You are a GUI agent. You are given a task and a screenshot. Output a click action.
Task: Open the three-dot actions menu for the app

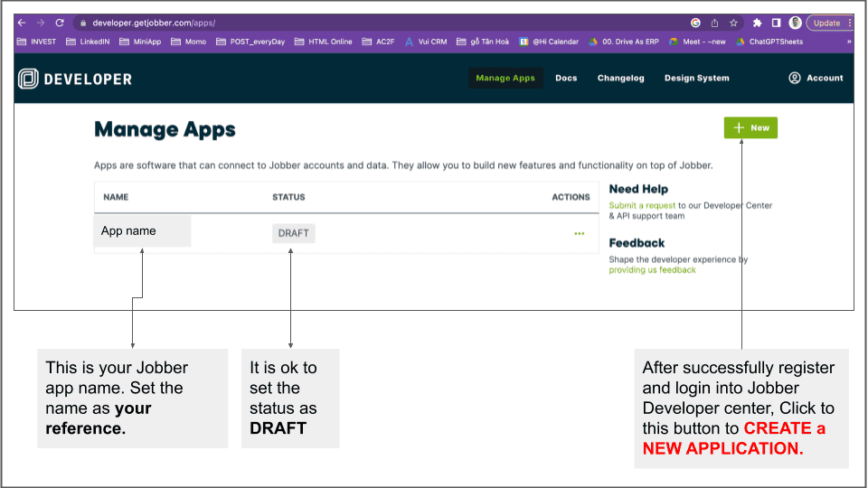coord(579,233)
